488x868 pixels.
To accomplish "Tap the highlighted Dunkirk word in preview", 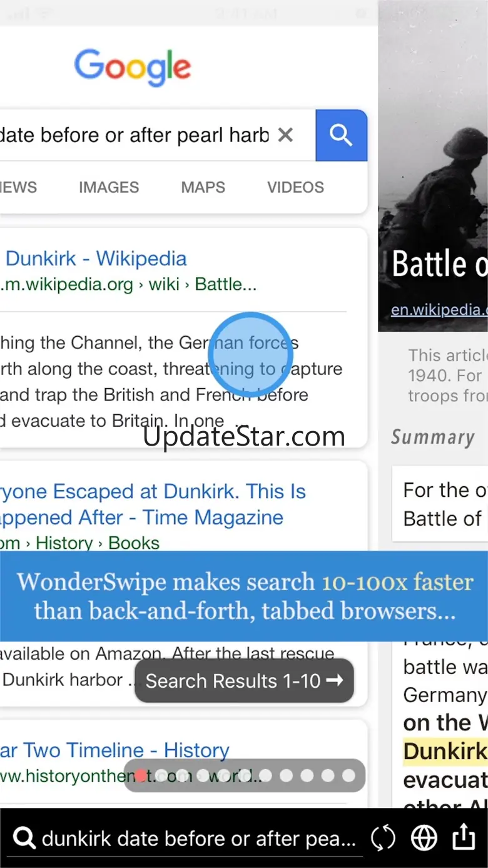I will point(445,751).
